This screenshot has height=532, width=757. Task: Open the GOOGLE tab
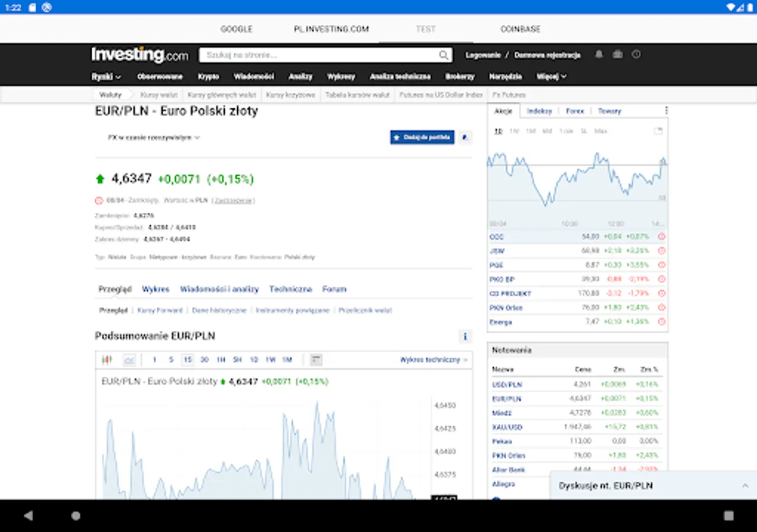pos(237,29)
